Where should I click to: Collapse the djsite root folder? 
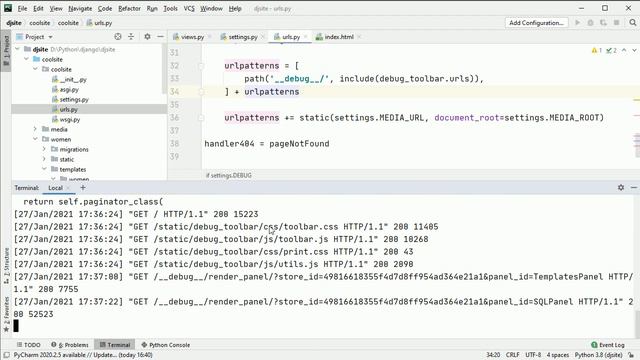(x=17, y=49)
